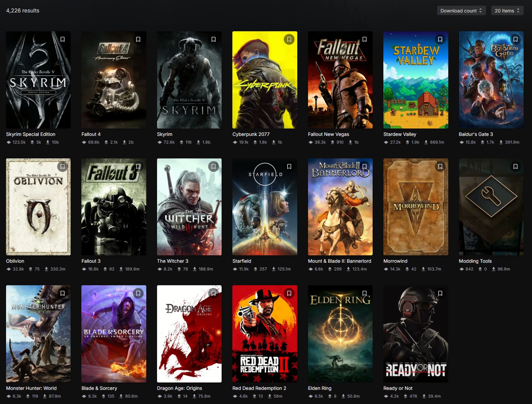Bookmark Baldur's Gate 3 game

point(516,39)
